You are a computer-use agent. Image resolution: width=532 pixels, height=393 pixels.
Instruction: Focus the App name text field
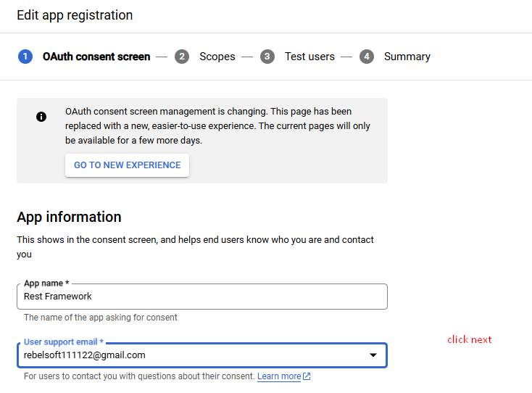[201, 297]
